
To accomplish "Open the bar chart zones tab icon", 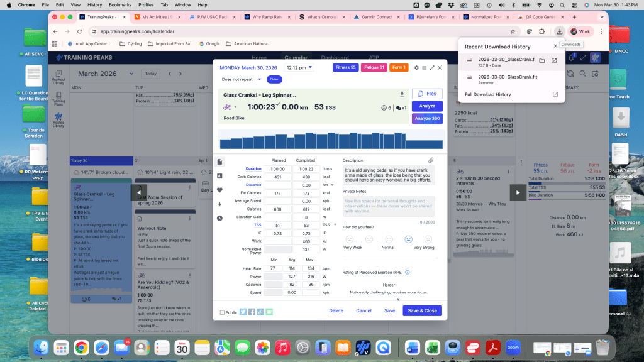I will [x=219, y=176].
